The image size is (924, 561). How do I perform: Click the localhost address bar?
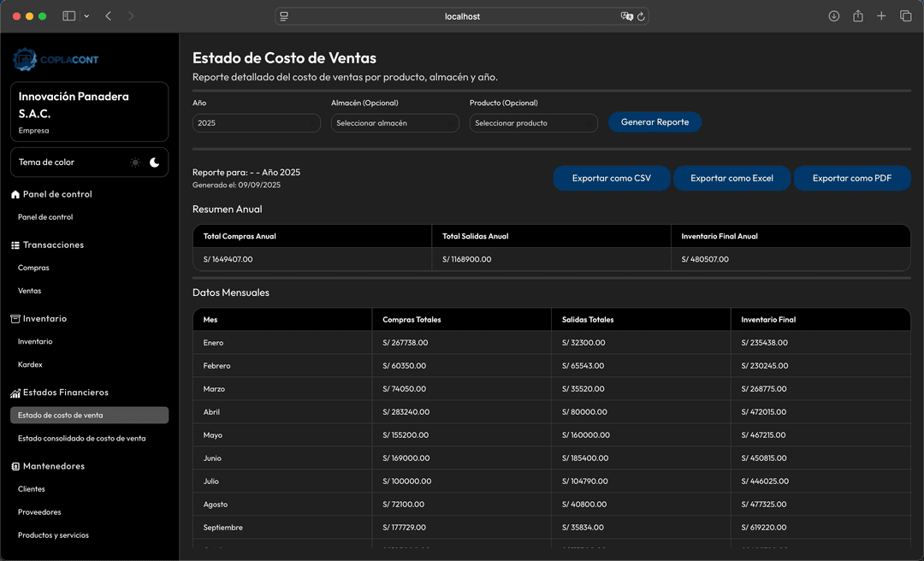pos(462,15)
